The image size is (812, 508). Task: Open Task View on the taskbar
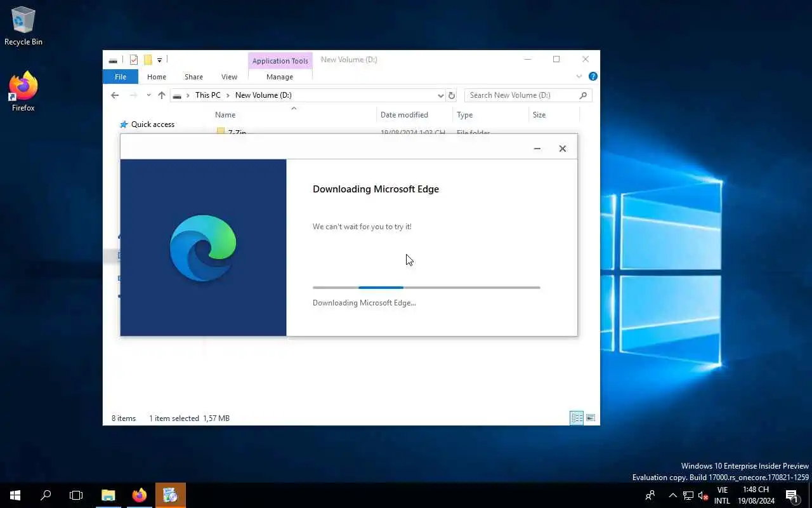point(76,495)
